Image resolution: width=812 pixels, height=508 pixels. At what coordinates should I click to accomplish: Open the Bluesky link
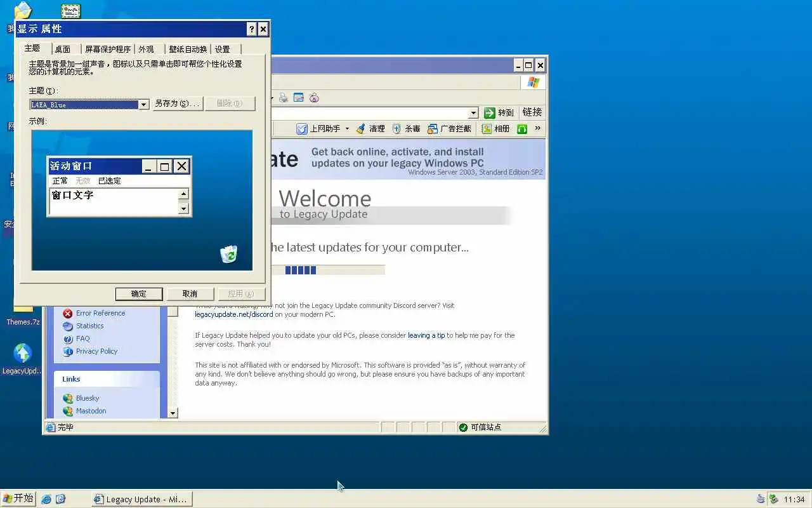pos(88,398)
